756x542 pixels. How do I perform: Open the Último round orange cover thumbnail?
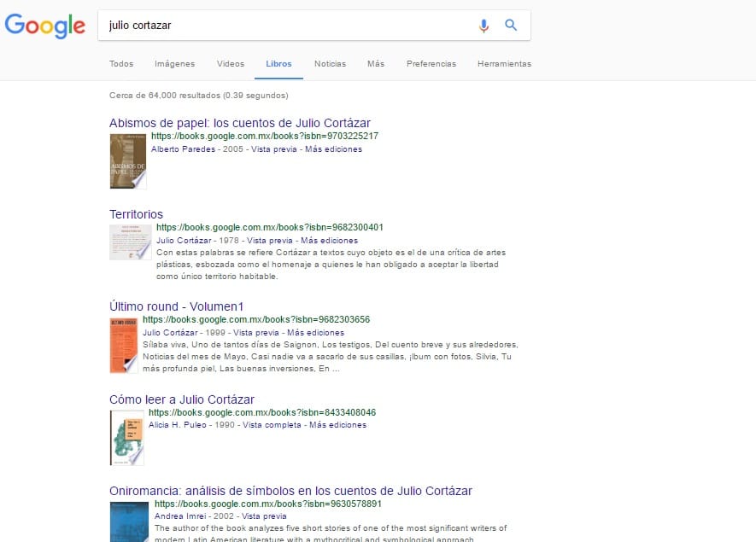pos(123,346)
